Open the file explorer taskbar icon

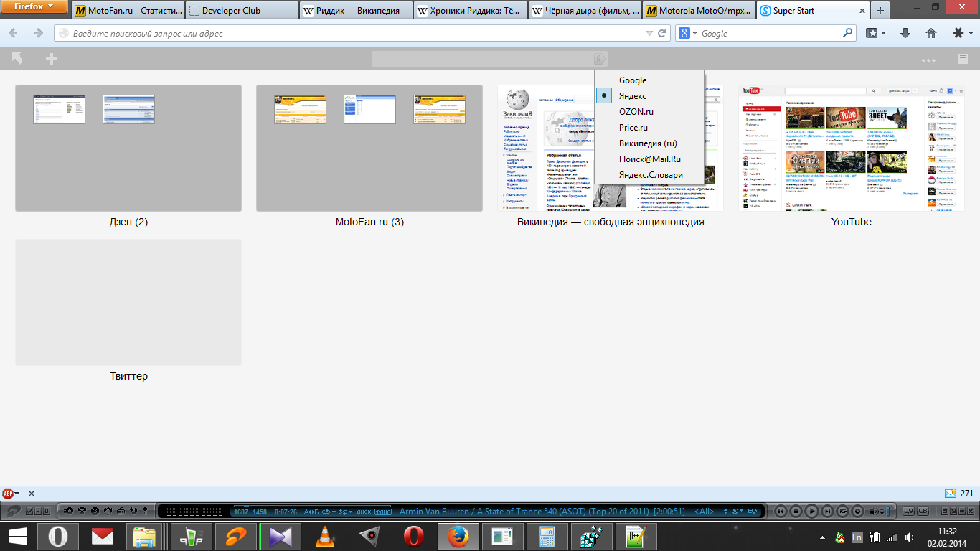coord(146,537)
